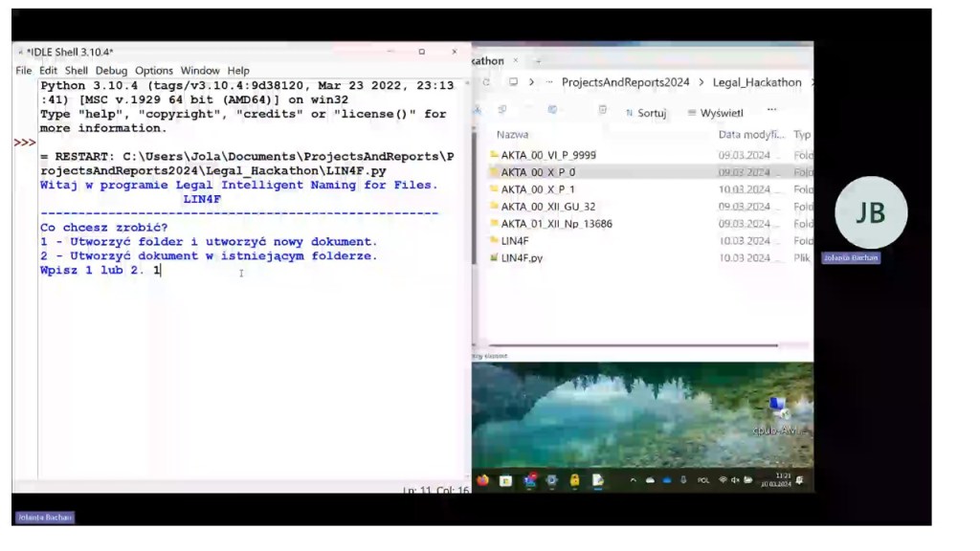980x551 pixels.
Task: Open the Wyświetl view dropdown
Action: [715, 113]
